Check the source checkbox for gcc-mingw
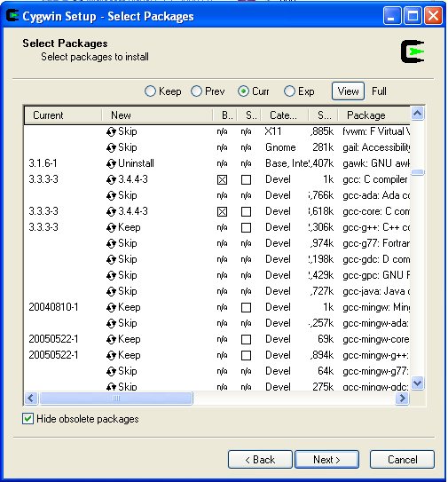 [x=246, y=308]
